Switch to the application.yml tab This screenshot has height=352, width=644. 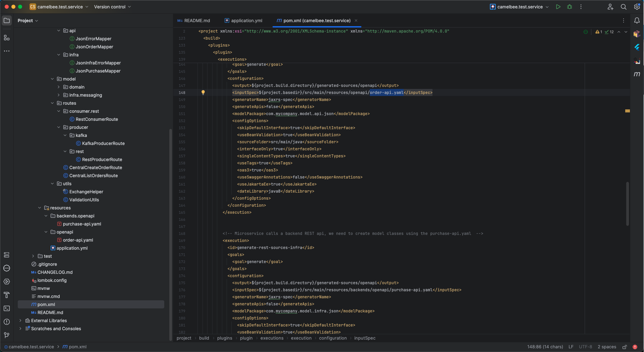coord(243,21)
